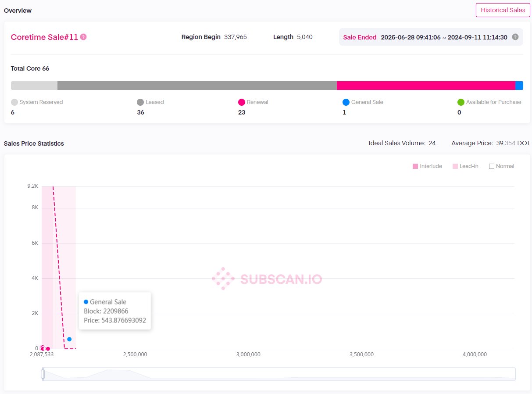
Task: Click the pink Renewal legend dot
Action: click(x=241, y=102)
